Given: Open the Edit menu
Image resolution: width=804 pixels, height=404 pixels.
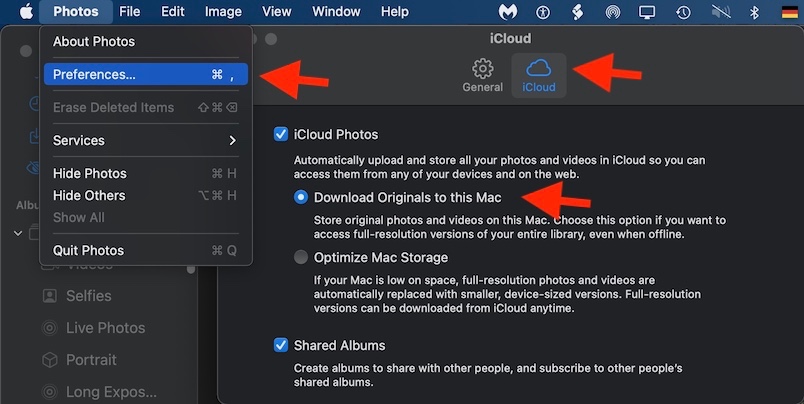Looking at the screenshot, I should (173, 11).
